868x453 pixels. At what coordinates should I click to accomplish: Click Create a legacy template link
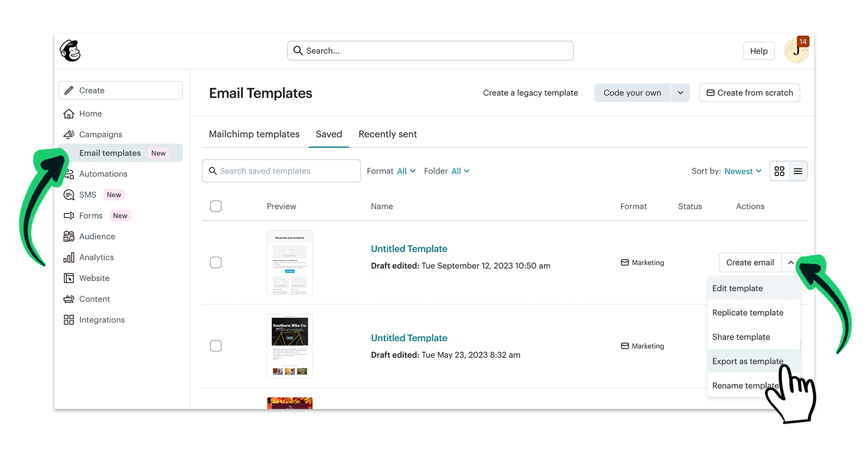[x=531, y=93]
